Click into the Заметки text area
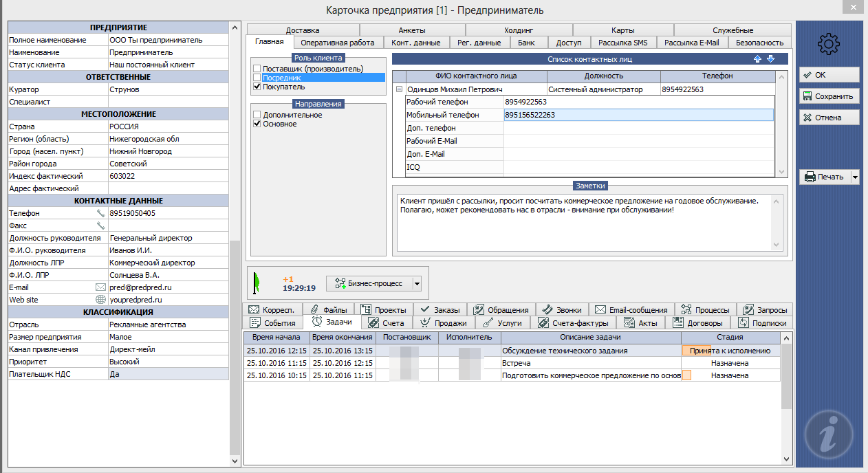868x473 pixels. point(585,222)
